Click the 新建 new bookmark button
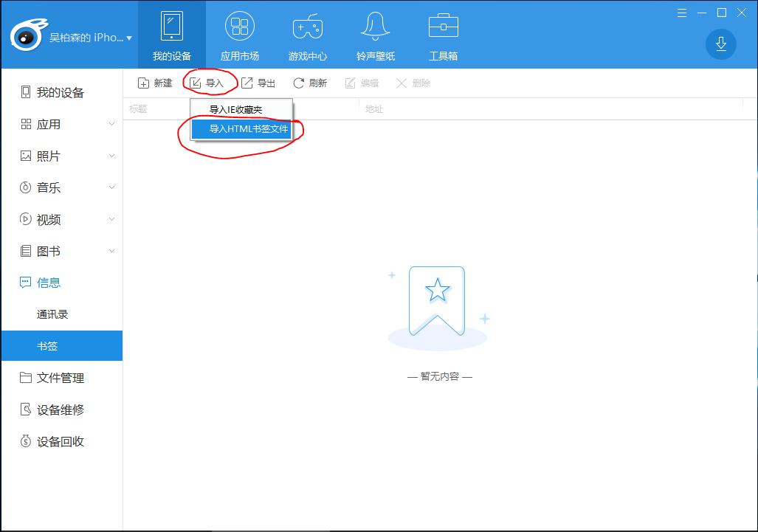The image size is (758, 532). (x=155, y=83)
